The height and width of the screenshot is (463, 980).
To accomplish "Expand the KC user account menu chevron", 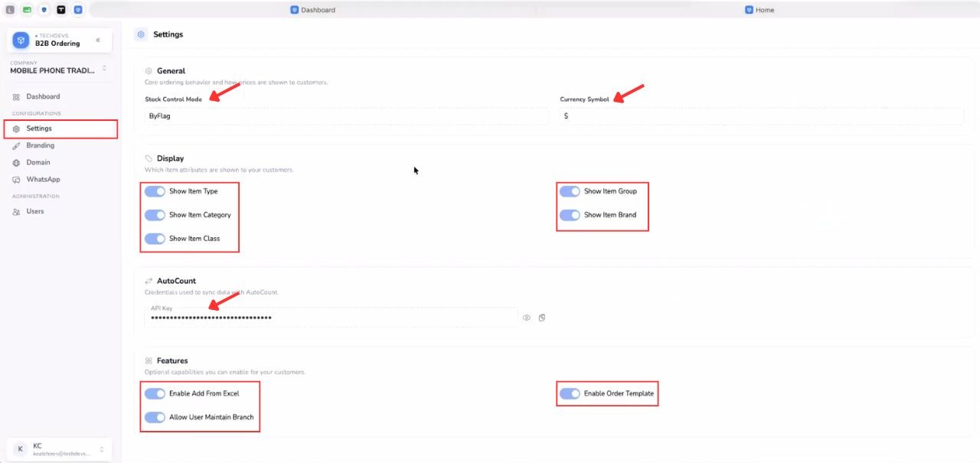I will tap(102, 449).
